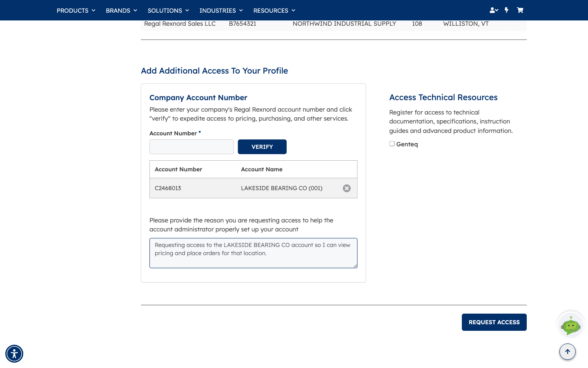
Task: Click the WILLISTON, VT location cell
Action: click(x=466, y=24)
